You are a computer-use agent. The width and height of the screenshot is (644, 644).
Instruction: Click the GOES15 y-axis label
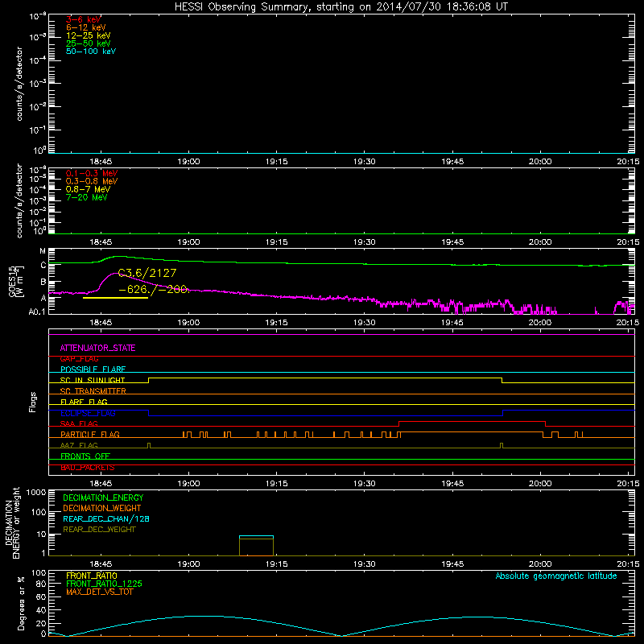point(16,281)
